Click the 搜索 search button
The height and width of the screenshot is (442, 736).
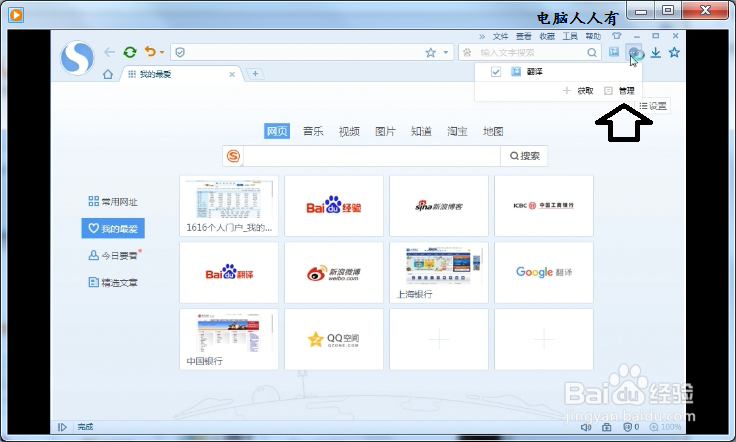coord(524,156)
